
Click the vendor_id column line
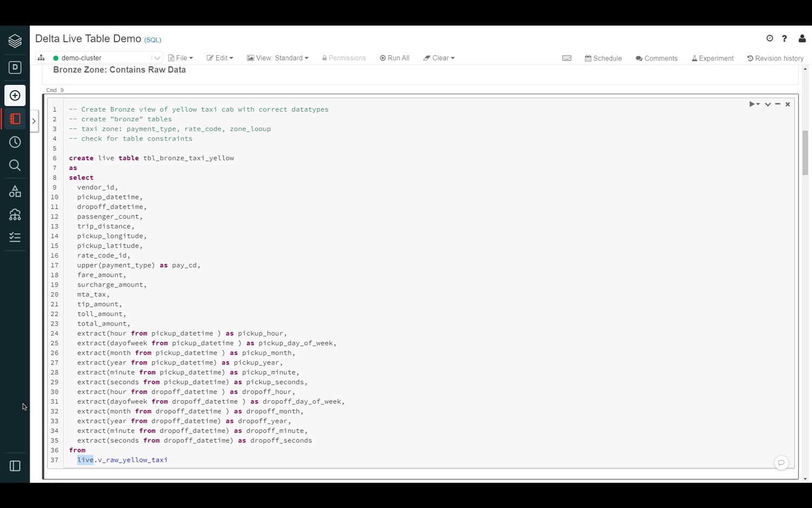coord(97,187)
